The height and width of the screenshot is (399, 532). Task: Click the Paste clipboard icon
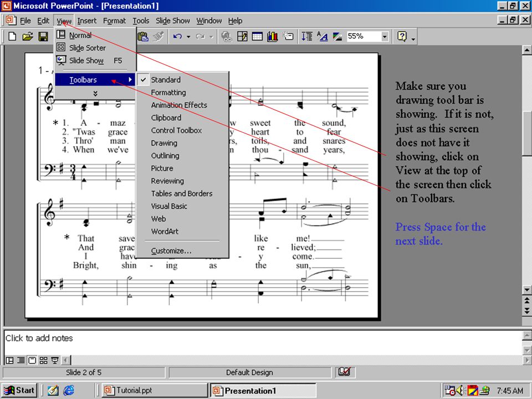[144, 37]
